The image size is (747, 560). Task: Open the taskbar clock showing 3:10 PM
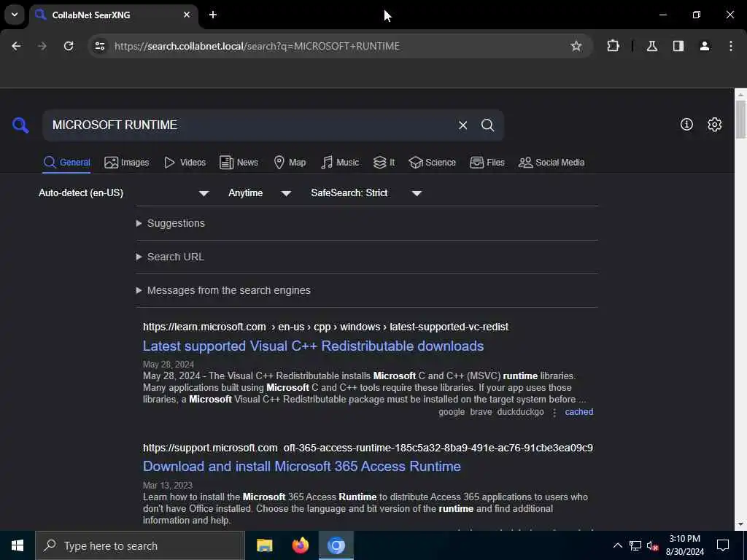[x=684, y=545]
